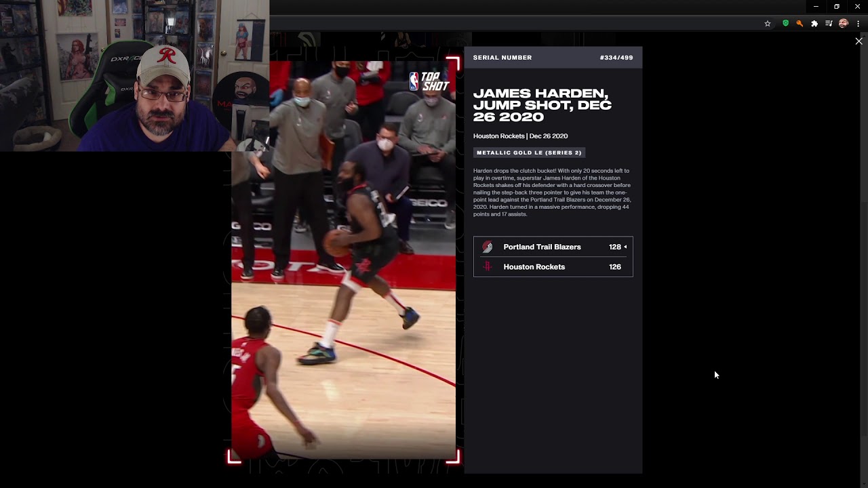Open the media control playlist icon

coord(829,24)
